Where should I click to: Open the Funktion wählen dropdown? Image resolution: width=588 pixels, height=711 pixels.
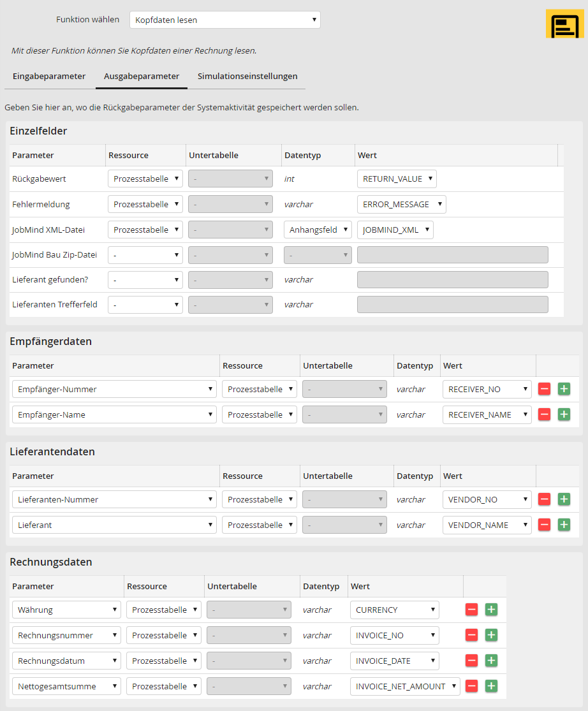(224, 20)
